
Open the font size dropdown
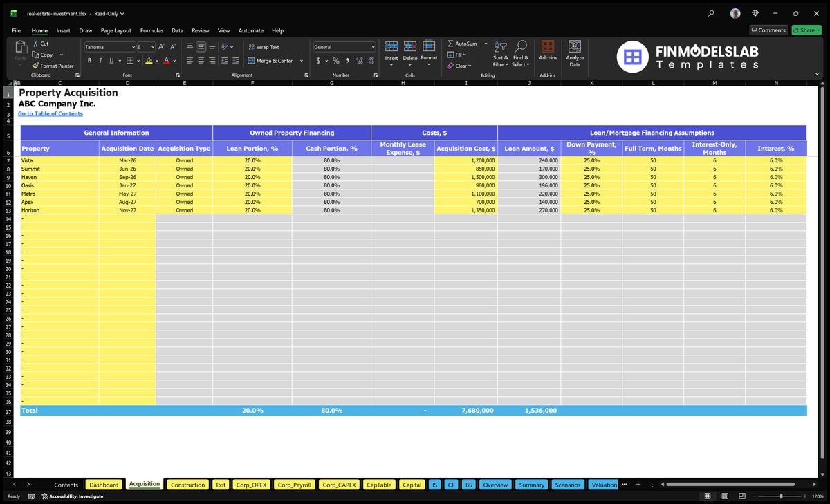(x=154, y=47)
